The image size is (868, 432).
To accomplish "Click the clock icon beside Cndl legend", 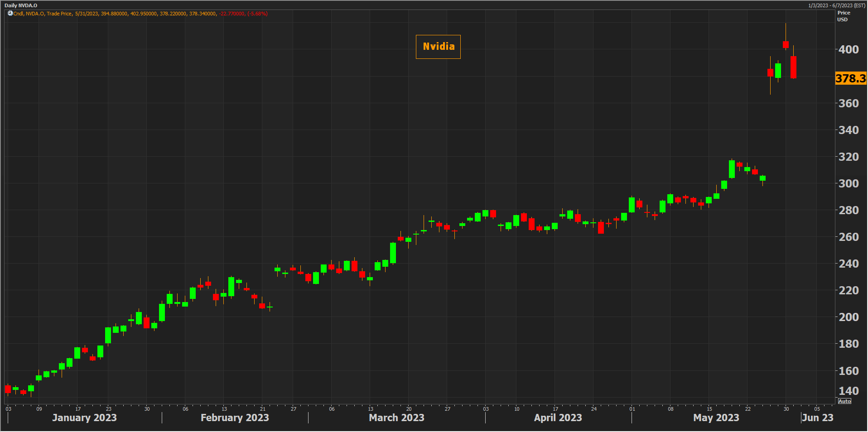I will 10,14.
